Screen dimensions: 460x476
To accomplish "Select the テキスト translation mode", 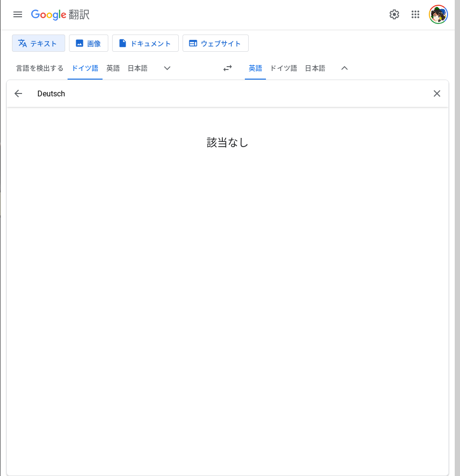I will (x=38, y=43).
